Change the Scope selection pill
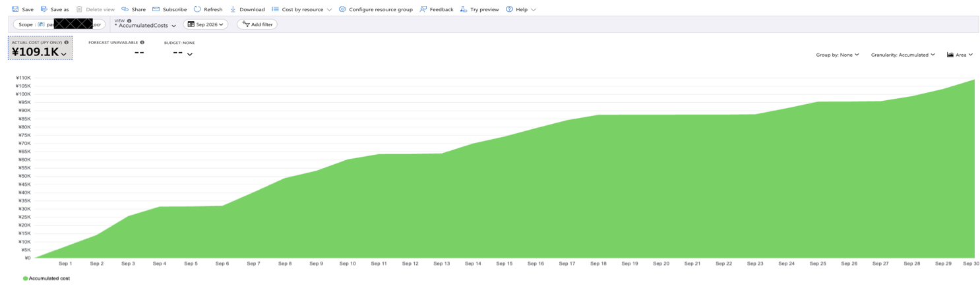980x286 pixels. point(59,24)
